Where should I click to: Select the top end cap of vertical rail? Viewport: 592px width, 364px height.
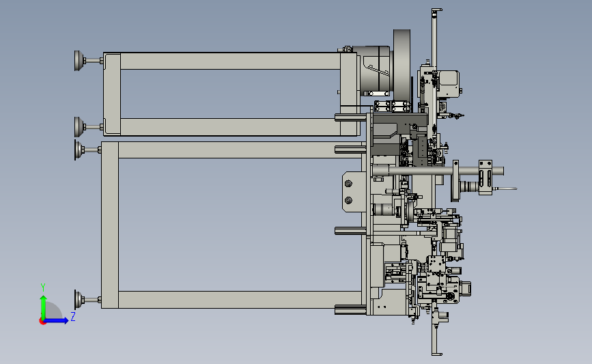437,10
